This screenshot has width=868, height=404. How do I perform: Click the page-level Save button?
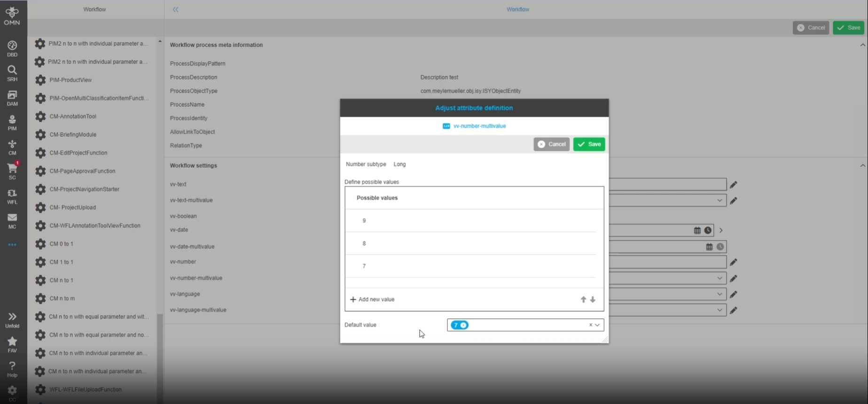click(849, 28)
